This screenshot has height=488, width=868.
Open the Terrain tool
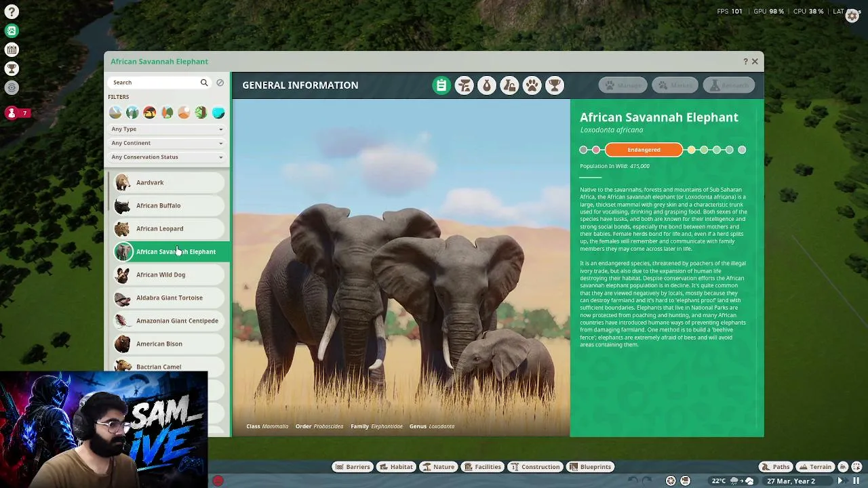point(815,467)
